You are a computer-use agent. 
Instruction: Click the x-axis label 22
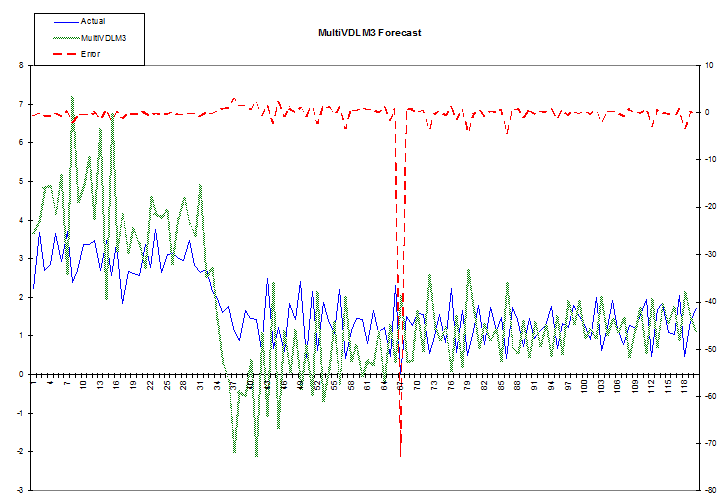pyautogui.click(x=150, y=385)
